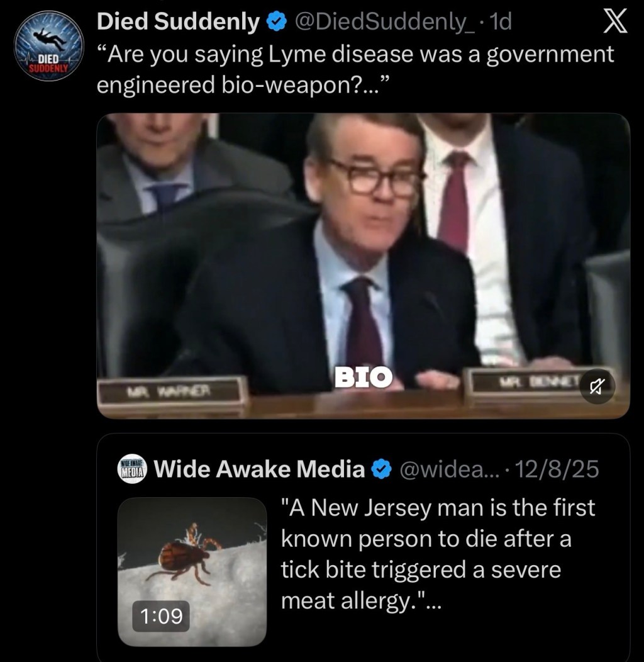Image resolution: width=644 pixels, height=662 pixels.
Task: Expand the New Jersey man quote text
Action: [x=438, y=554]
